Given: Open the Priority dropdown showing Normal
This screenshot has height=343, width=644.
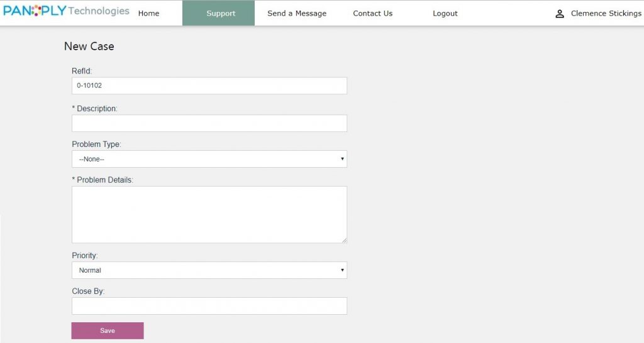Looking at the screenshot, I should [x=209, y=270].
